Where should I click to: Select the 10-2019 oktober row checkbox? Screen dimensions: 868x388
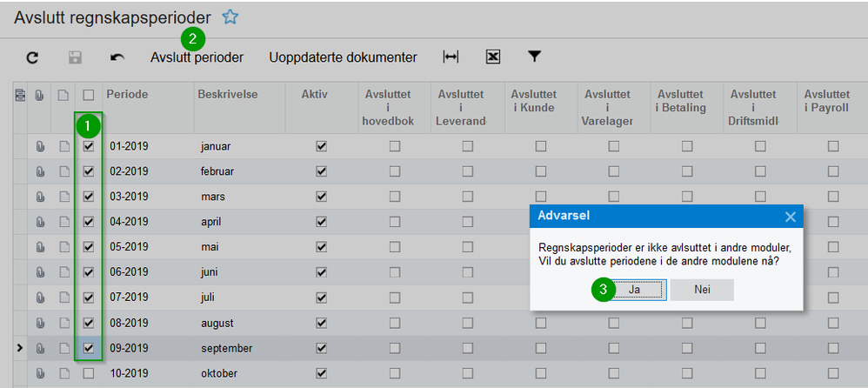tap(88, 373)
